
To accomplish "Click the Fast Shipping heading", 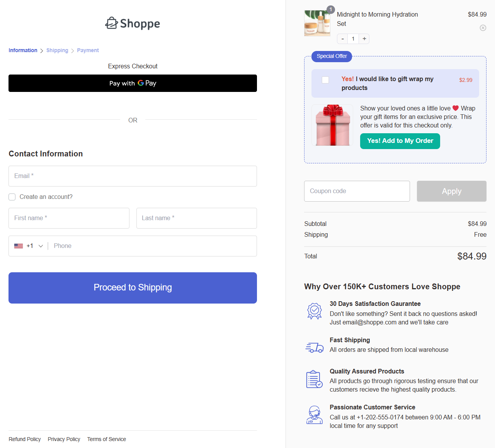I will (x=350, y=340).
